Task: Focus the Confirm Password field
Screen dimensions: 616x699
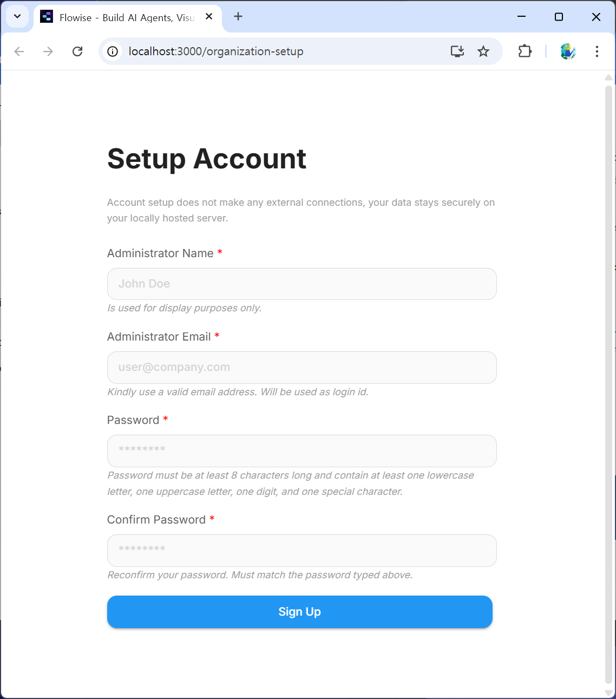Action: click(302, 550)
